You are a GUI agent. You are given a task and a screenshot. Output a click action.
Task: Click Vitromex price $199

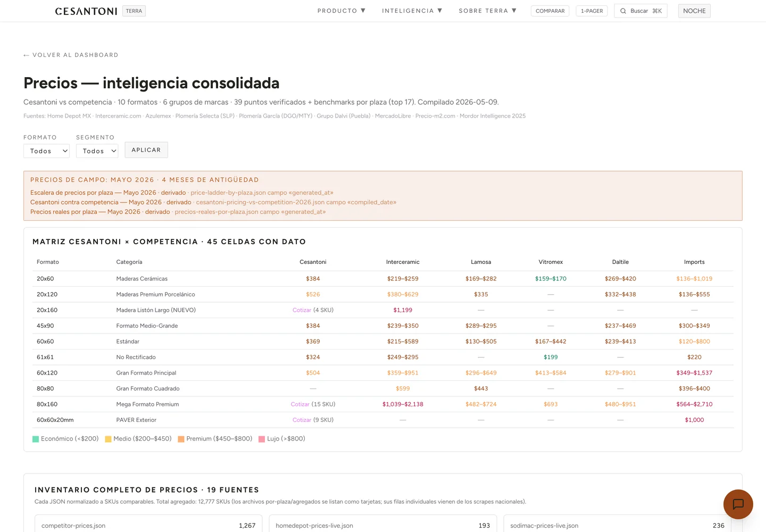(551, 358)
